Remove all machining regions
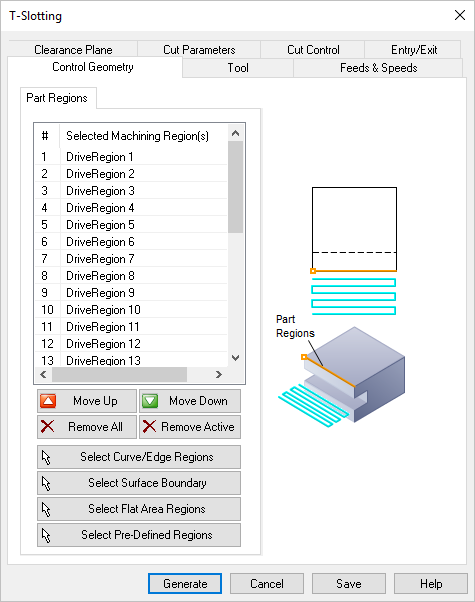The width and height of the screenshot is (475, 602). coord(87,427)
